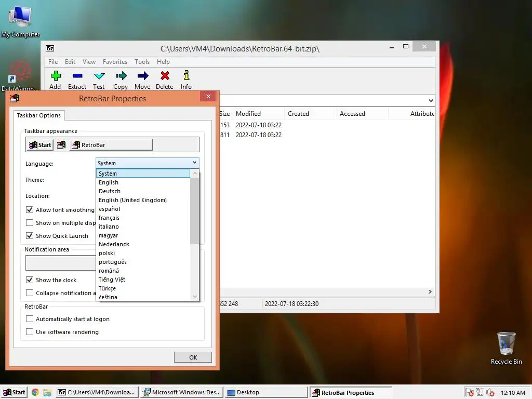
Task: Toggle Allow font smoothing checkbox
Action: 30,210
